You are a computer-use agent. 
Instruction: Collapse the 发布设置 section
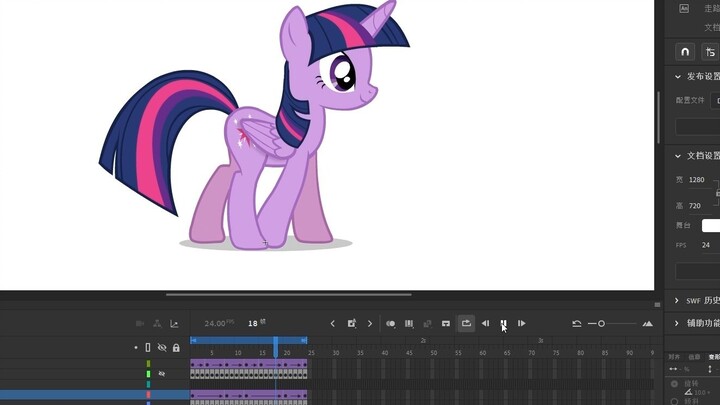coord(678,77)
